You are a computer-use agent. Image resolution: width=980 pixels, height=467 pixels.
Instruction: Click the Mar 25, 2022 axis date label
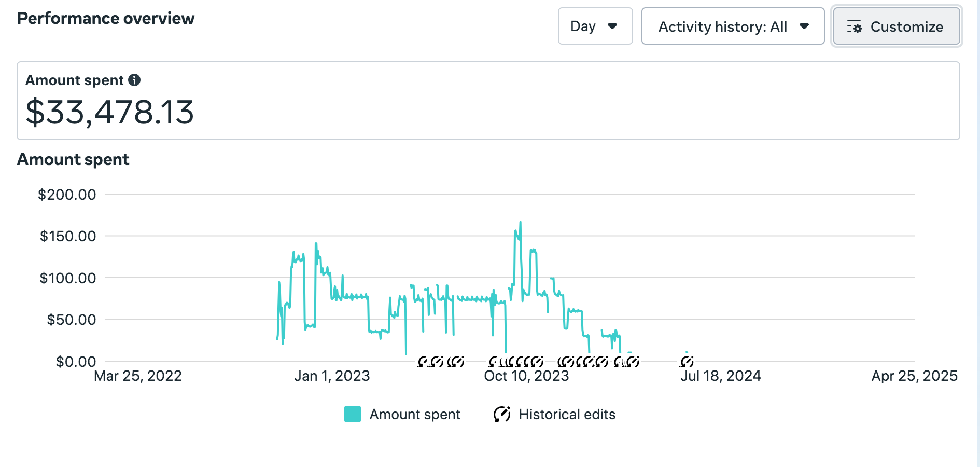coord(138,376)
